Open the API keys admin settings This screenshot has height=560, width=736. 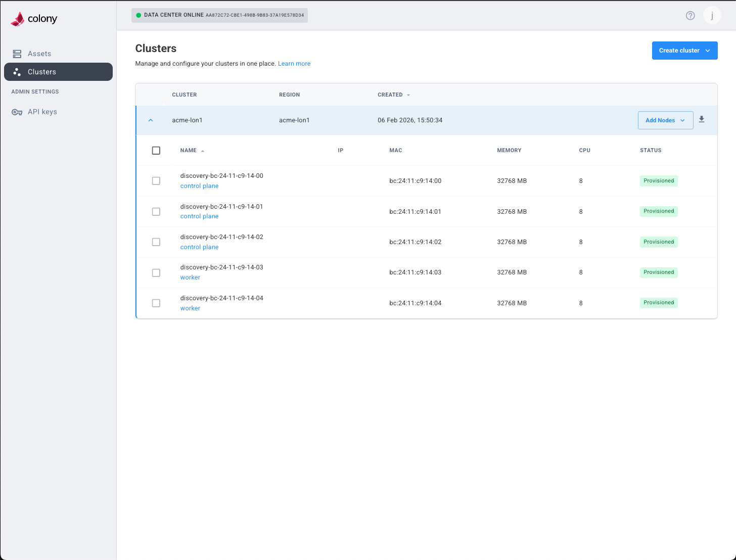41,111
